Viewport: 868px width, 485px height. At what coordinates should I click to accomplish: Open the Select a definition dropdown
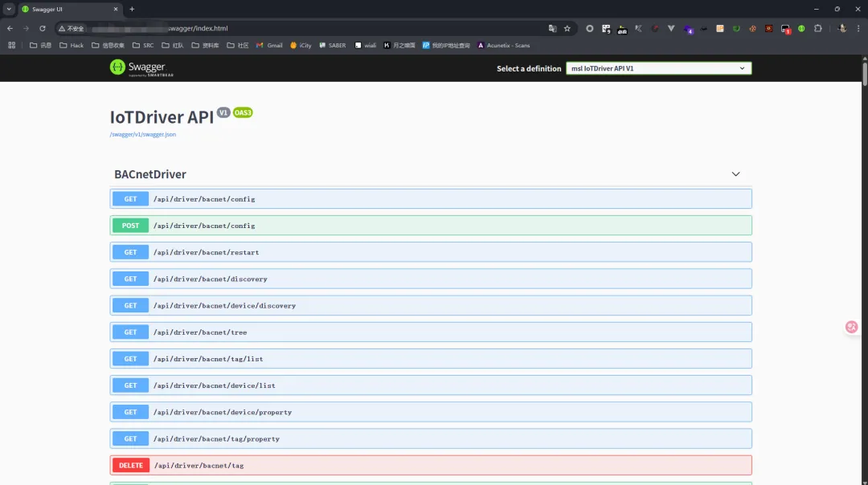[x=658, y=68]
